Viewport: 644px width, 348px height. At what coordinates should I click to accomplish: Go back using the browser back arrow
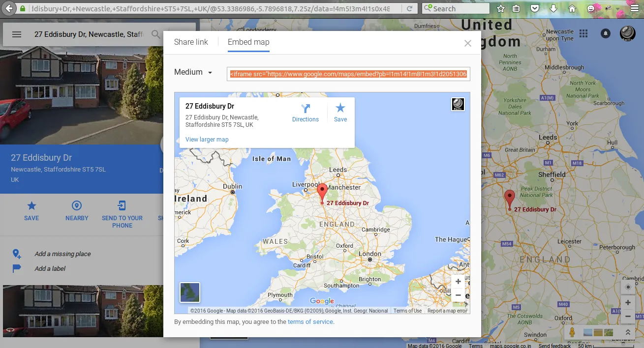(x=8, y=8)
